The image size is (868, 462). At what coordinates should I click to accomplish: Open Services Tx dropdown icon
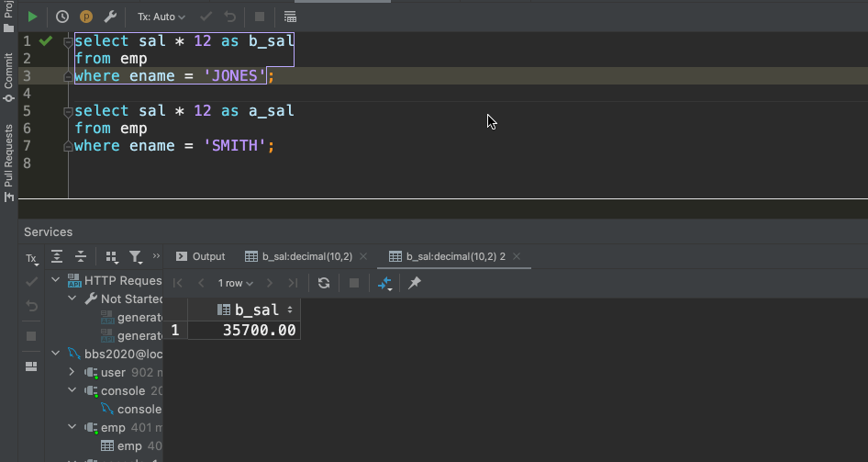pos(32,258)
